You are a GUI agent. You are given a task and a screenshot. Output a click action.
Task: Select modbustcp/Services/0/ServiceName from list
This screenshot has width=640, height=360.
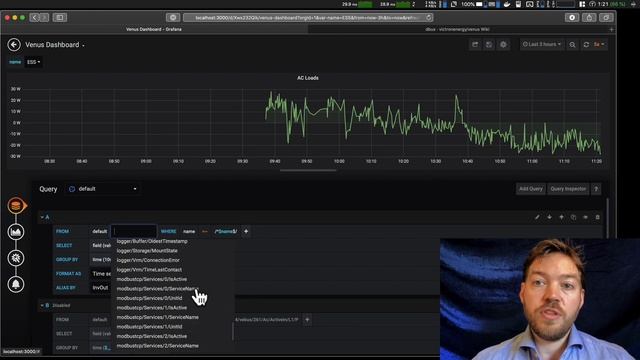157,289
